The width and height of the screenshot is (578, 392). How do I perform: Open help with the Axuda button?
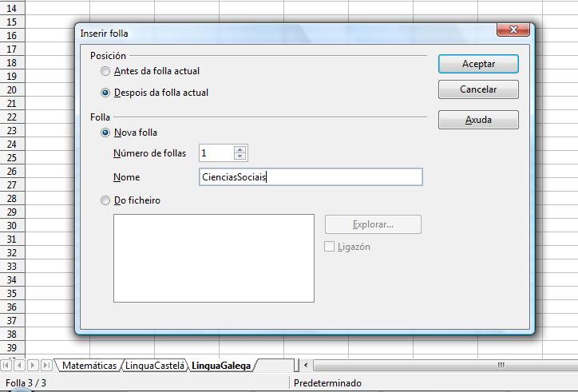pyautogui.click(x=478, y=120)
